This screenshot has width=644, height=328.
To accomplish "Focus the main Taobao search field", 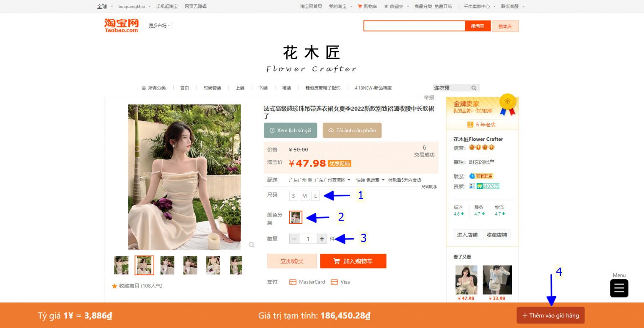I will pyautogui.click(x=415, y=26).
